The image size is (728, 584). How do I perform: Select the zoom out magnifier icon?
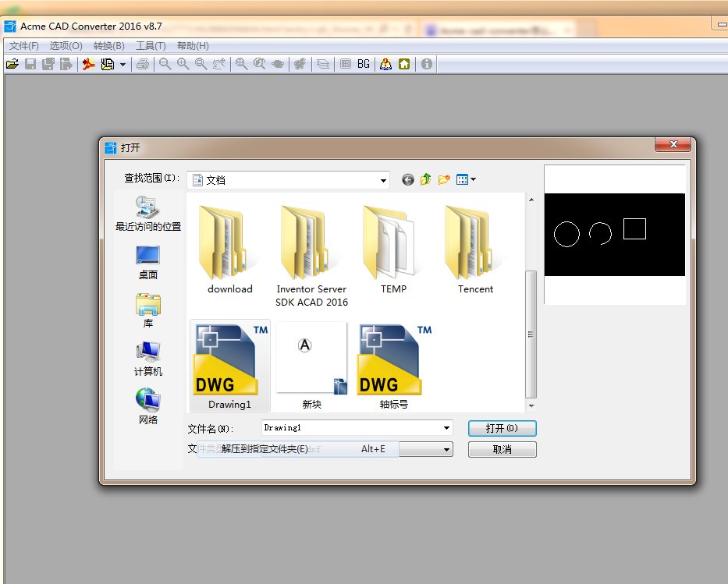coord(165,64)
